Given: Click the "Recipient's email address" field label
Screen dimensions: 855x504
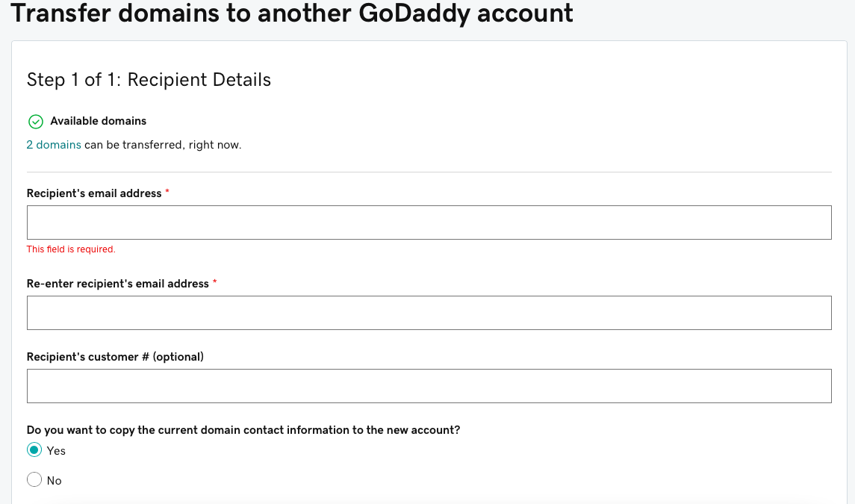Looking at the screenshot, I should click(x=94, y=193).
